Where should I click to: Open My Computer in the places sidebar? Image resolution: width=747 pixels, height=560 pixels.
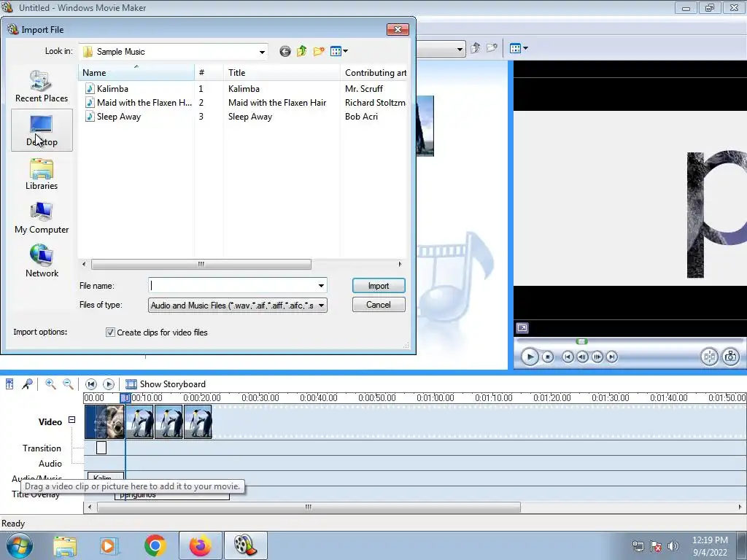42,218
